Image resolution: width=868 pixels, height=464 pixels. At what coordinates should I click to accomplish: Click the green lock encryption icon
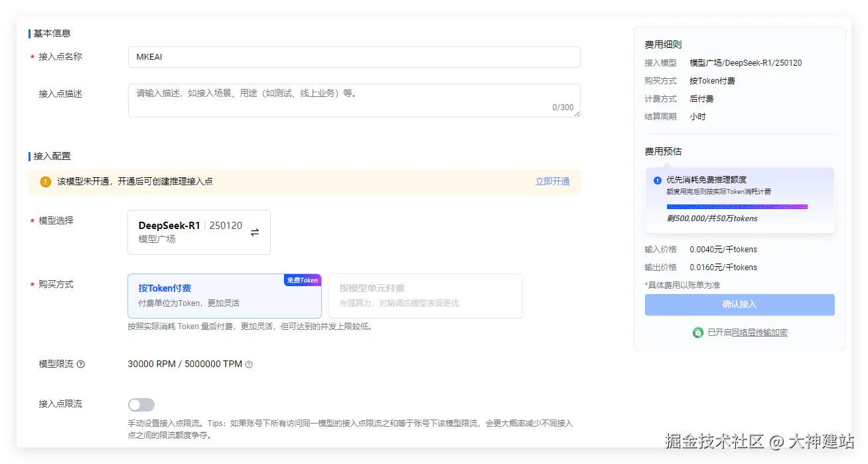pos(697,332)
